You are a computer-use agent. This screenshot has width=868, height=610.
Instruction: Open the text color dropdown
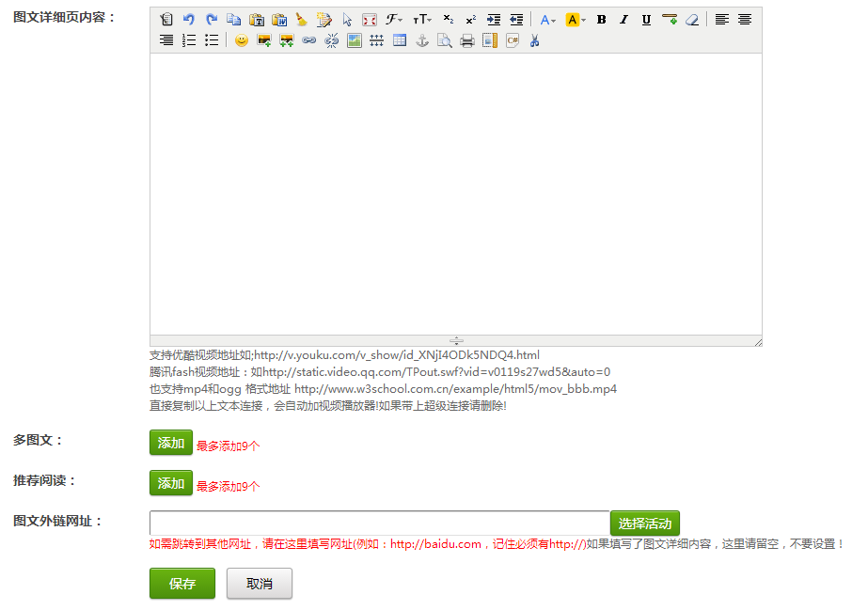(547, 20)
